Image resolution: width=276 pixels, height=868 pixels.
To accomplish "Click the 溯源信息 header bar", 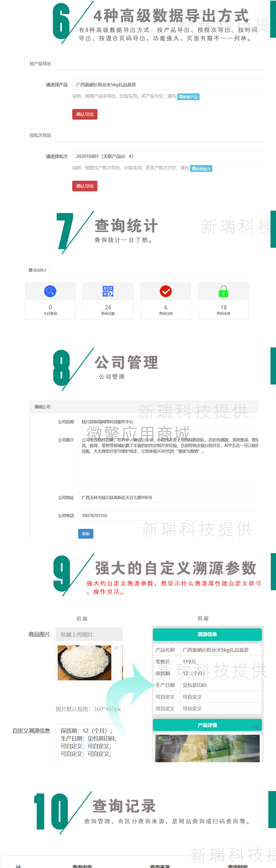I will click(x=207, y=634).
